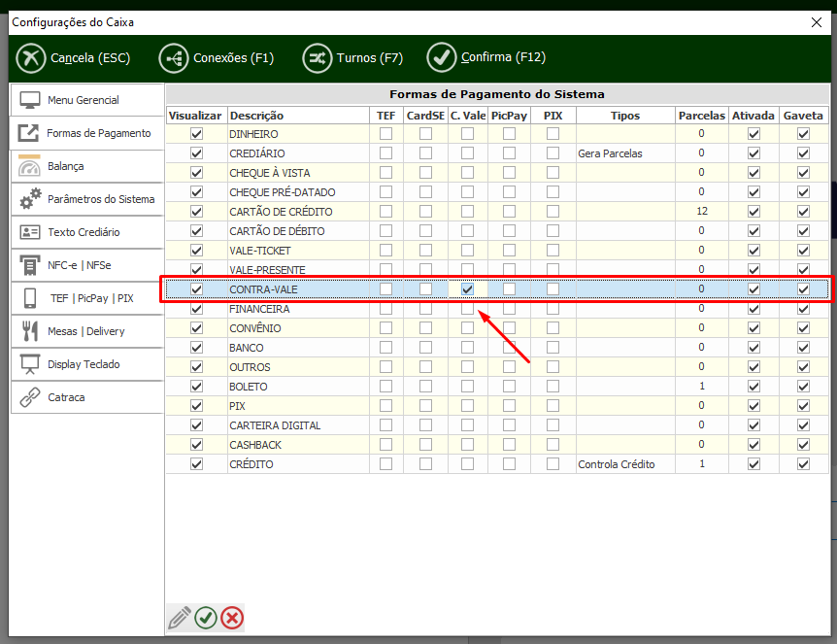Disable Gaveta checkbox for BOLETO row
The width and height of the screenshot is (837, 644).
click(803, 387)
